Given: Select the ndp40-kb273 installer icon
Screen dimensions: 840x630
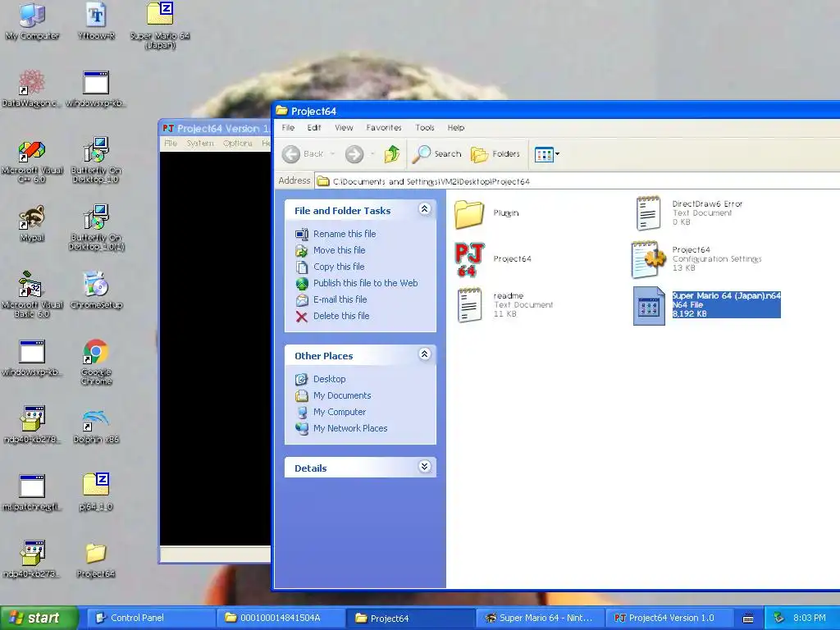Looking at the screenshot, I should (x=32, y=559).
